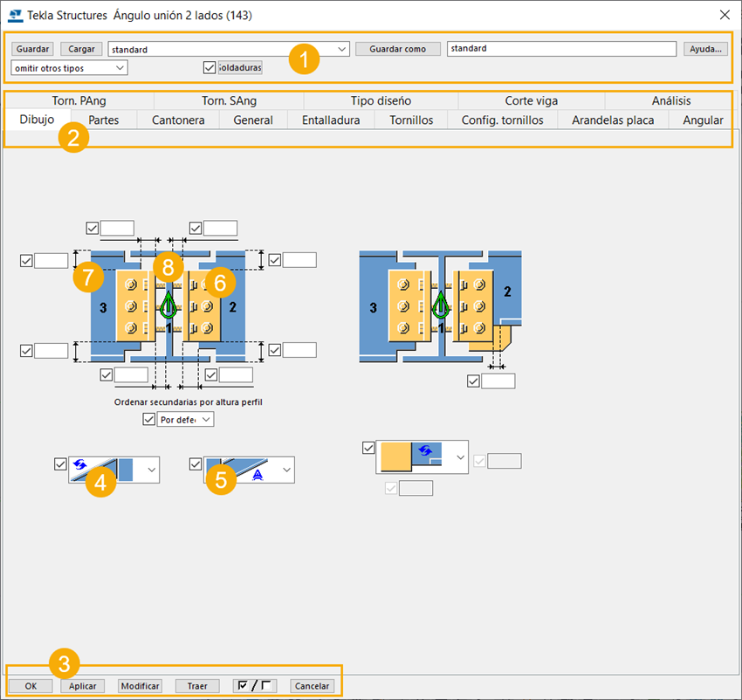Click the right connection diagram with seat angle
742x700 pixels.
point(440,307)
